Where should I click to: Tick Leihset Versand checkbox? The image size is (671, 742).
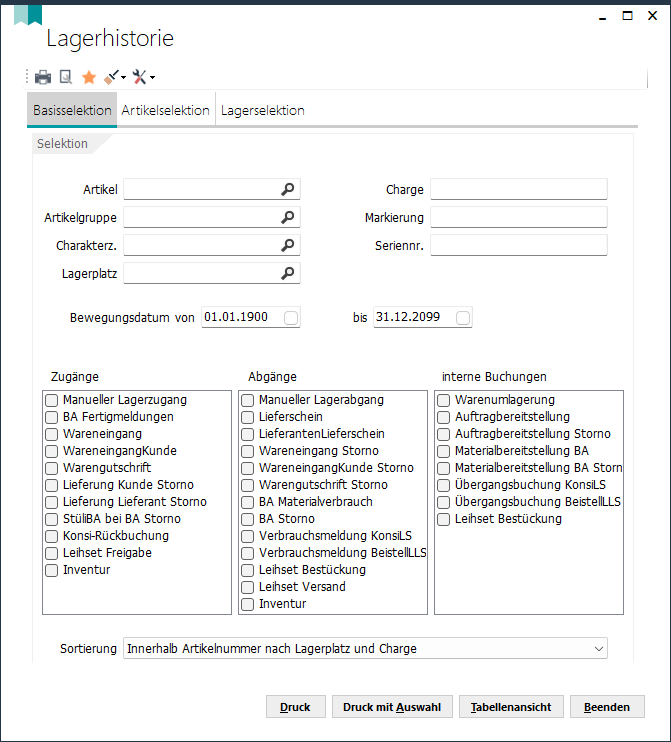coord(247,587)
